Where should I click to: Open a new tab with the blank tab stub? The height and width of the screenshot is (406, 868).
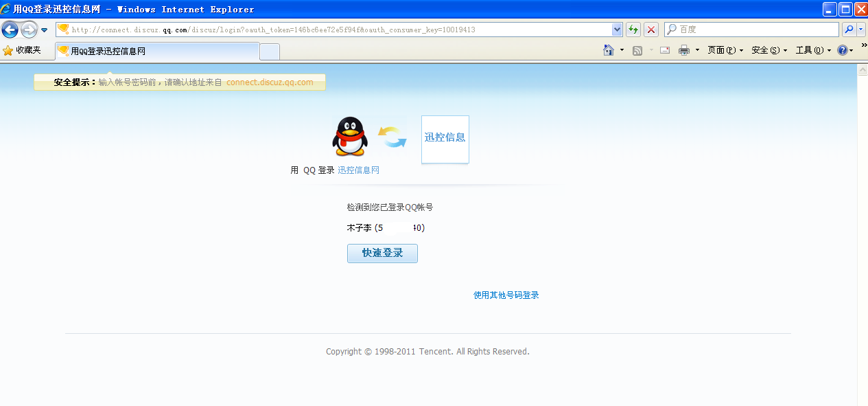pos(269,51)
